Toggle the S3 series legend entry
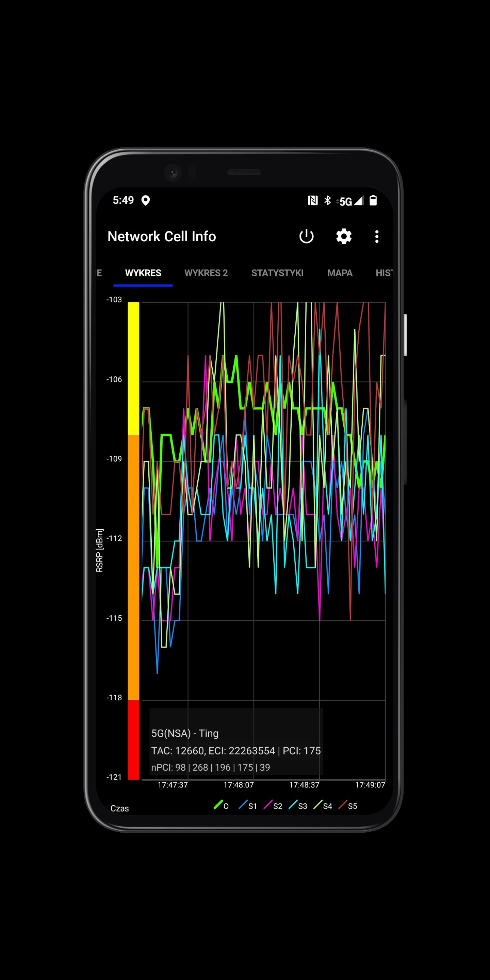Image resolution: width=490 pixels, height=980 pixels. click(298, 806)
